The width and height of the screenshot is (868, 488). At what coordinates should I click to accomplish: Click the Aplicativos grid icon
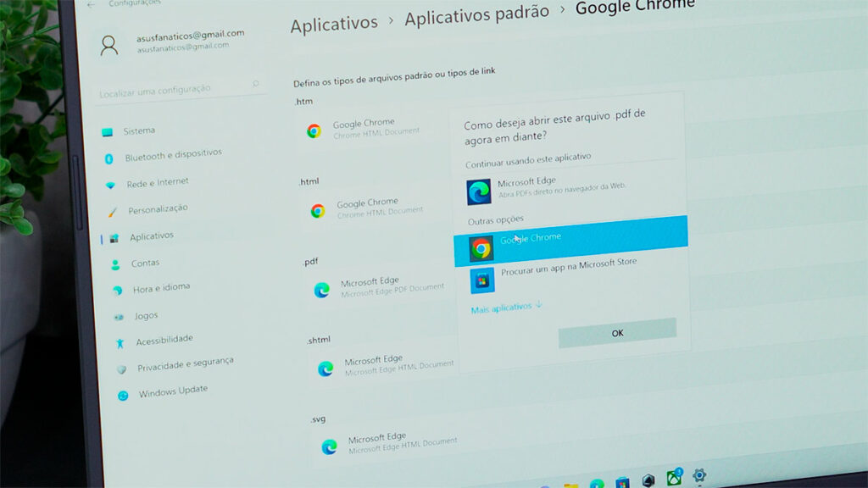[114, 238]
